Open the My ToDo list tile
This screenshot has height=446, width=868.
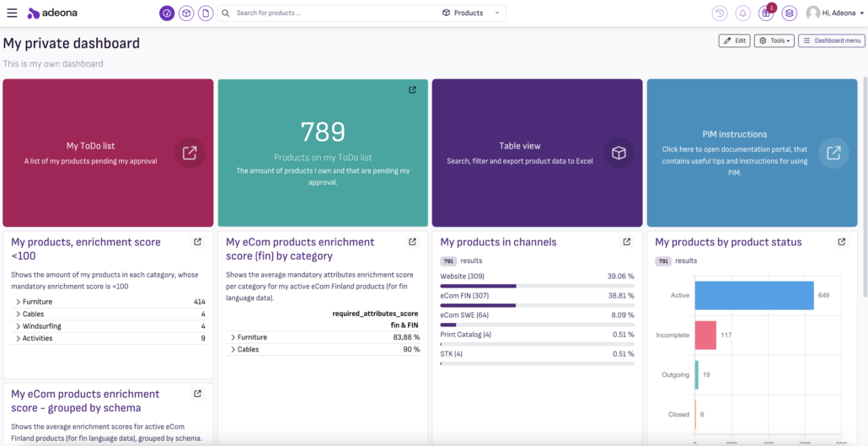click(x=108, y=153)
